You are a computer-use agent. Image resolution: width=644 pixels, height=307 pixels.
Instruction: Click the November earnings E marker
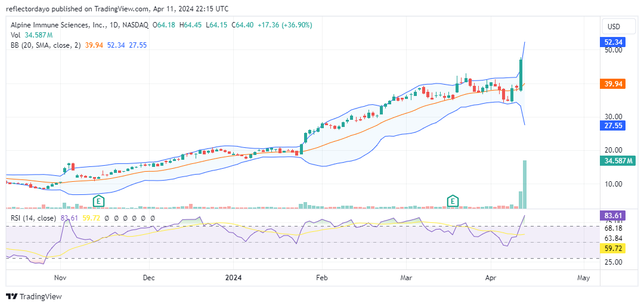click(x=98, y=201)
